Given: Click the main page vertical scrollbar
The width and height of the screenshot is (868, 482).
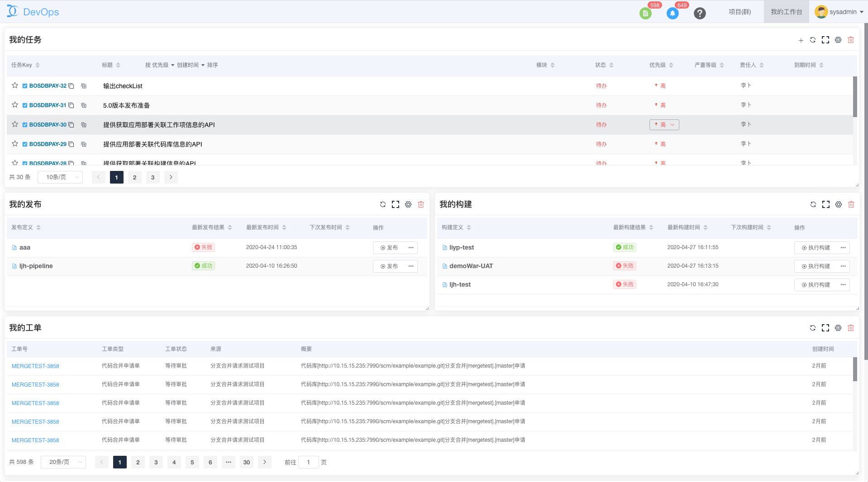Looking at the screenshot, I should pos(866,192).
